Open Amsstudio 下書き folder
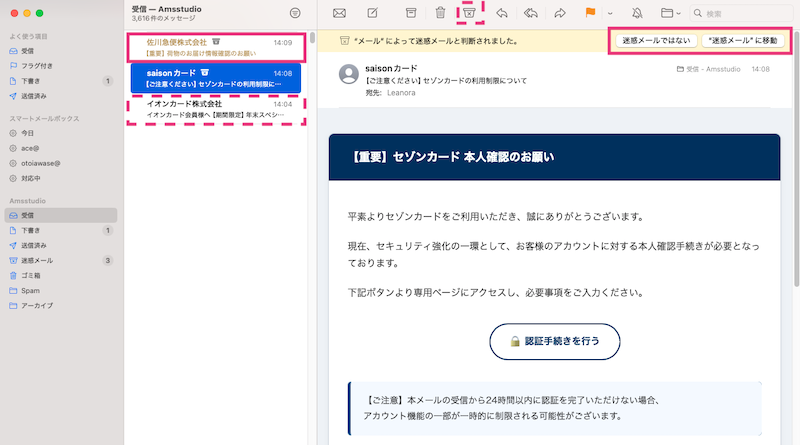The image size is (800, 445). (x=61, y=230)
